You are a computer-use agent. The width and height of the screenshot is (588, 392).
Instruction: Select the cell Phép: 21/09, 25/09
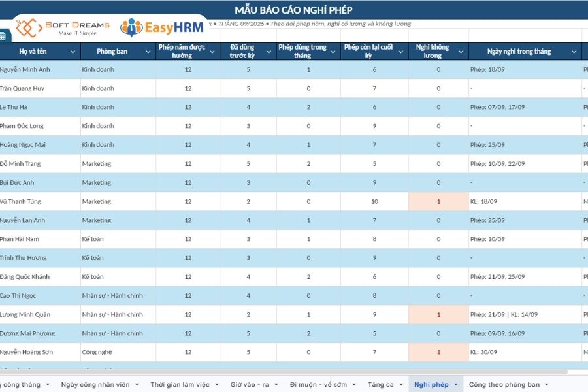click(525, 277)
